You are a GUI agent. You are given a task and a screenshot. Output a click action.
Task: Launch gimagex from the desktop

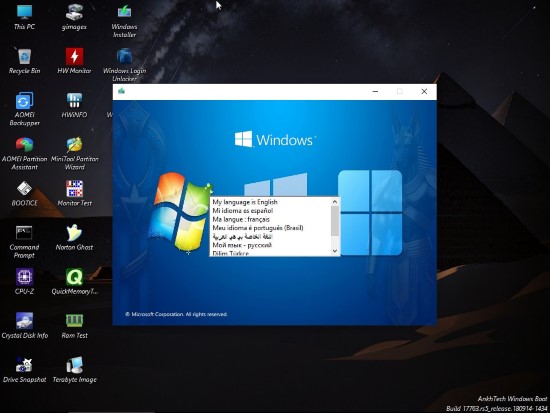pyautogui.click(x=74, y=17)
